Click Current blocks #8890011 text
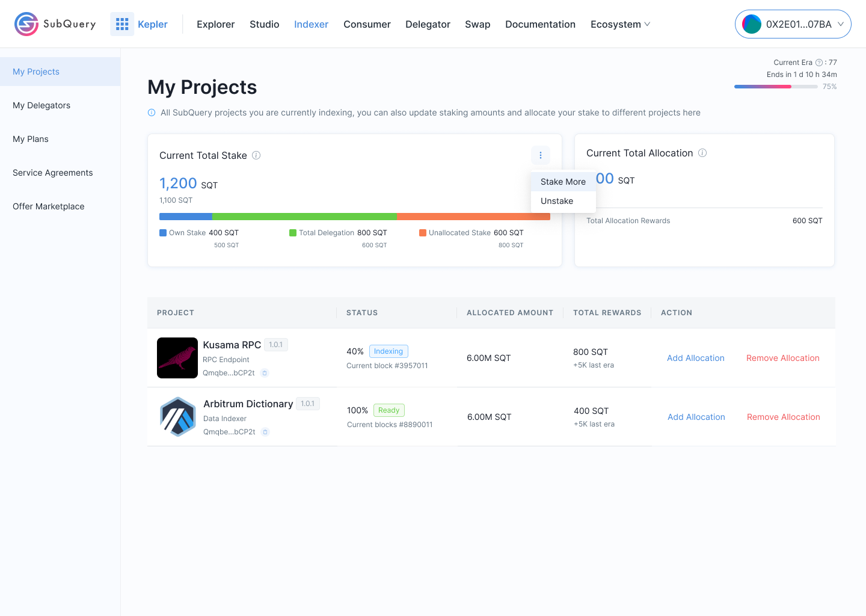 (x=390, y=425)
